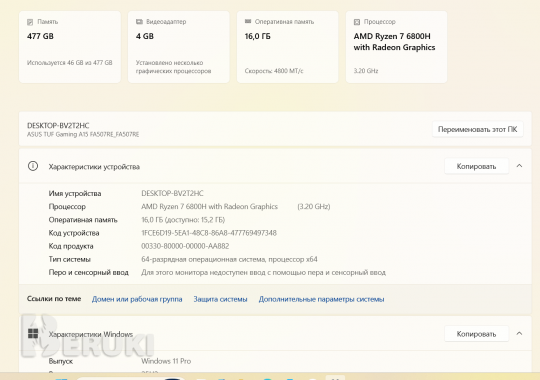This screenshot has width=540, height=380.
Task: Select the Код устройства ID value
Action: (x=209, y=233)
